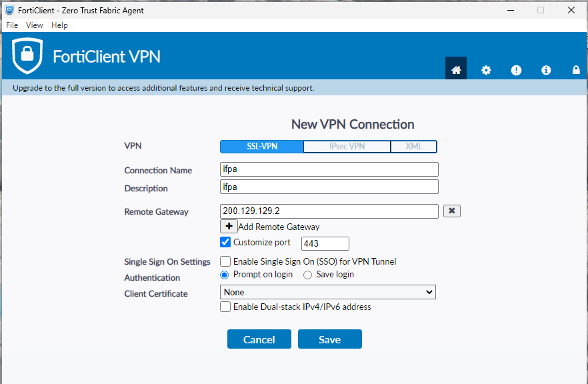Screen dimensions: 588x384
Task: Click into the Remote Gateway field
Action: (x=329, y=211)
